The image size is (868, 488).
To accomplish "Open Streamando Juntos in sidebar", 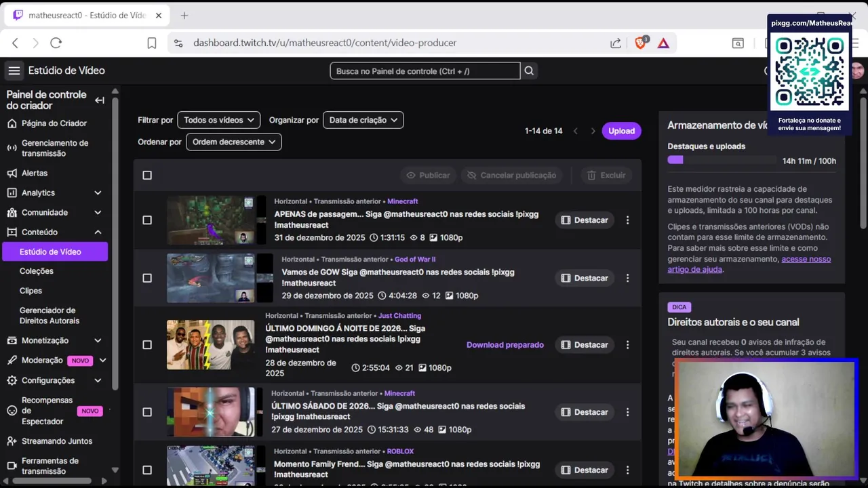I will coord(54,441).
